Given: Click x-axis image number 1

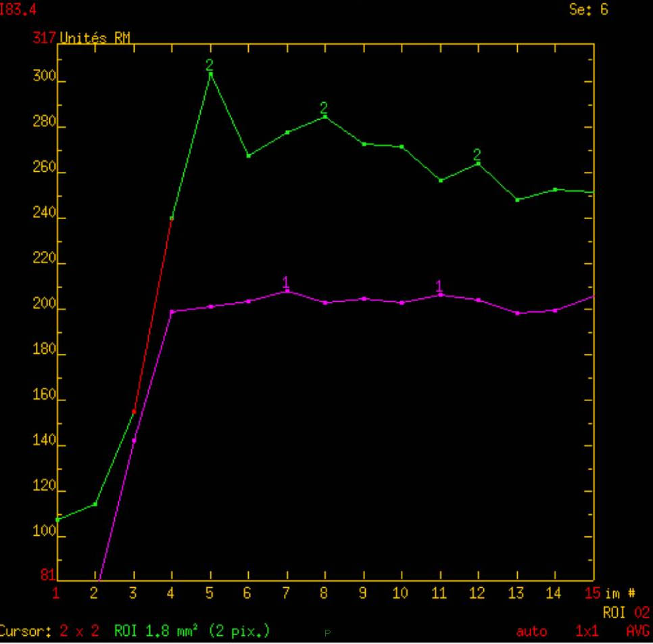Looking at the screenshot, I should (x=56, y=593).
